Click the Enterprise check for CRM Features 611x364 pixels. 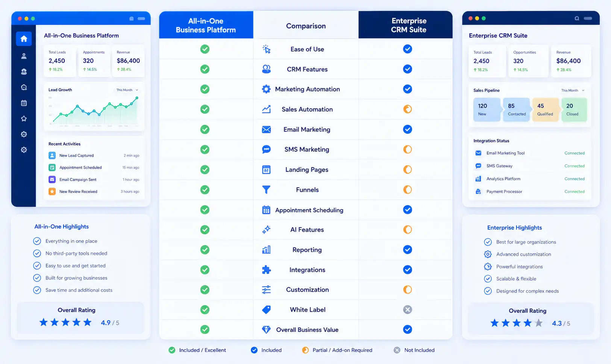click(408, 69)
